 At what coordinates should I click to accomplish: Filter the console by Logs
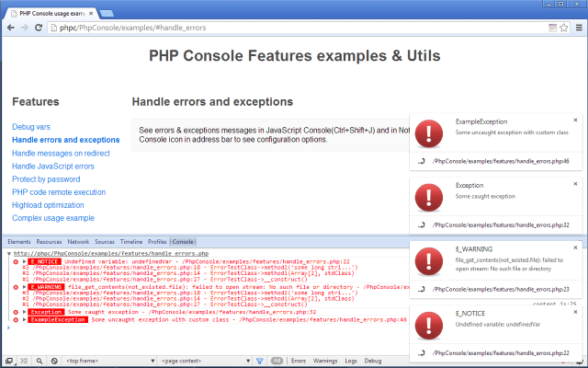[351, 361]
